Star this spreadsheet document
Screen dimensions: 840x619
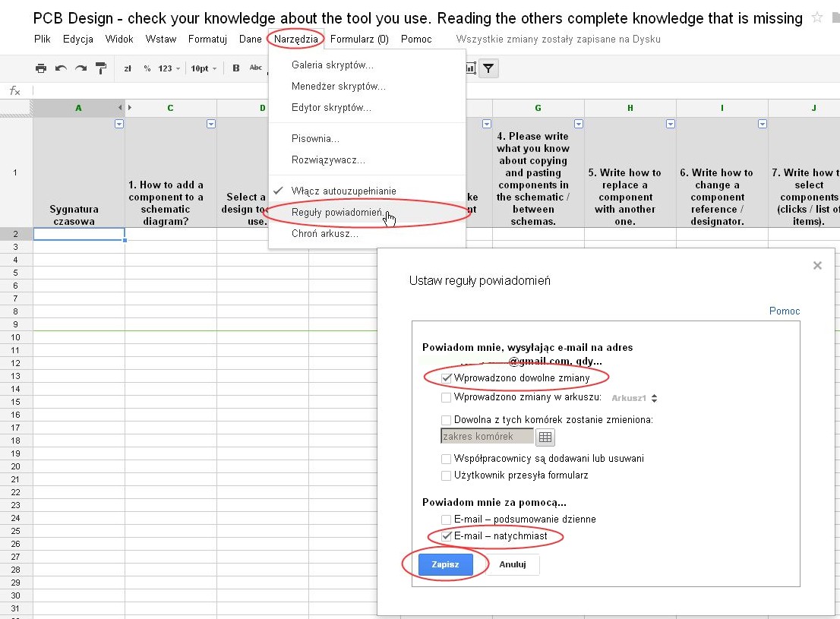tap(817, 17)
